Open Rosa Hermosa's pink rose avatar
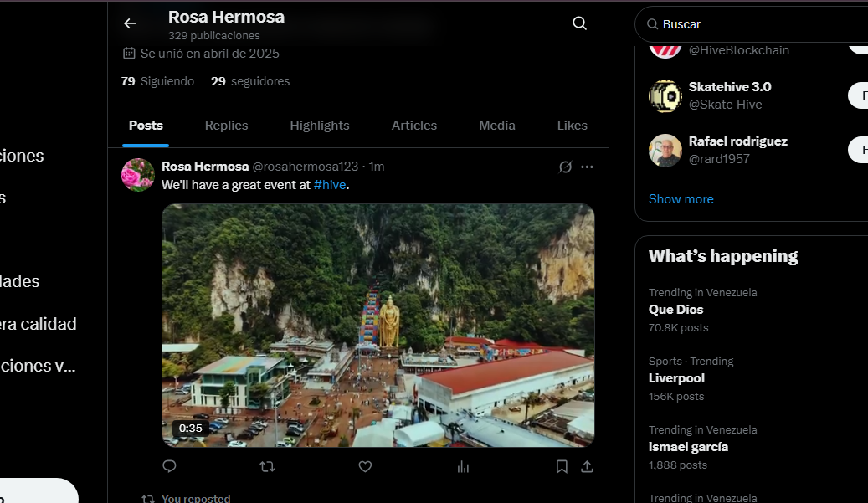This screenshot has width=868, height=503. (x=138, y=175)
